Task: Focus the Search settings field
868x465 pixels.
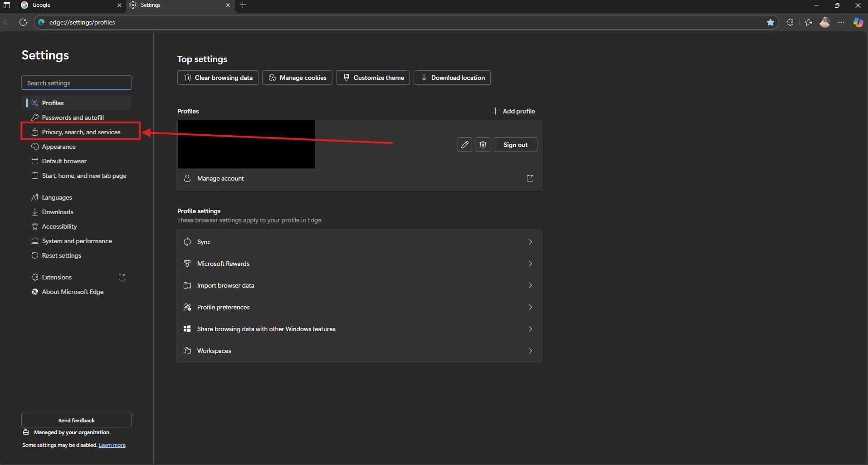Action: point(76,83)
